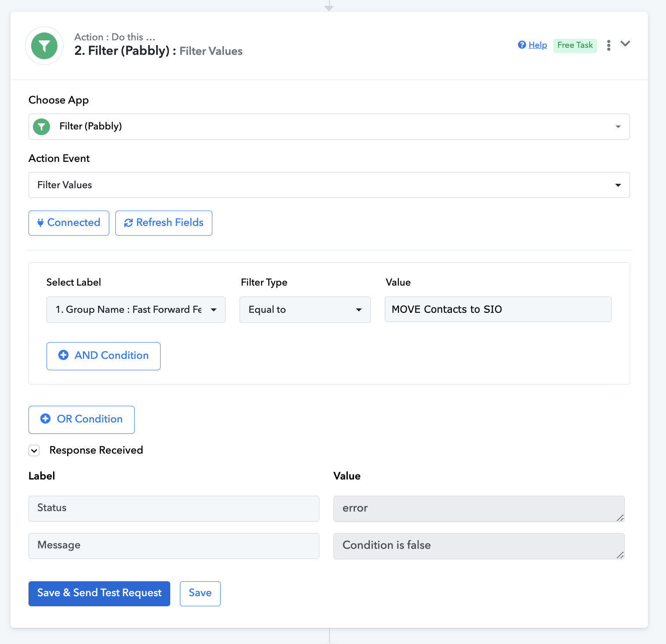Click the step title 'Filter Values' text

211,51
